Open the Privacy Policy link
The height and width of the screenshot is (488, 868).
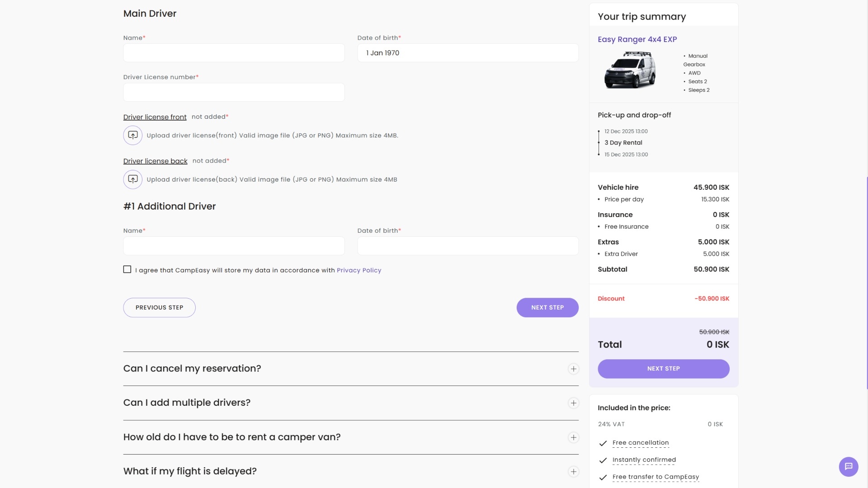[x=359, y=270]
